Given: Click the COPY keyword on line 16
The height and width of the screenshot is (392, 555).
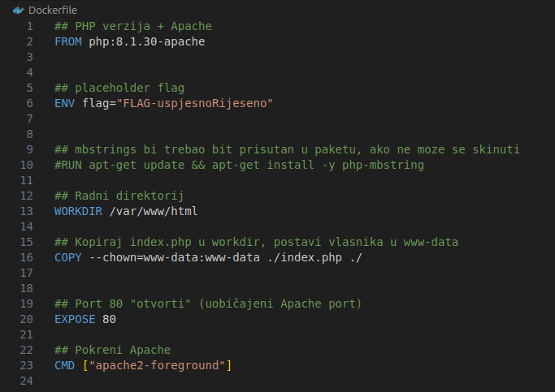Looking at the screenshot, I should (68, 257).
